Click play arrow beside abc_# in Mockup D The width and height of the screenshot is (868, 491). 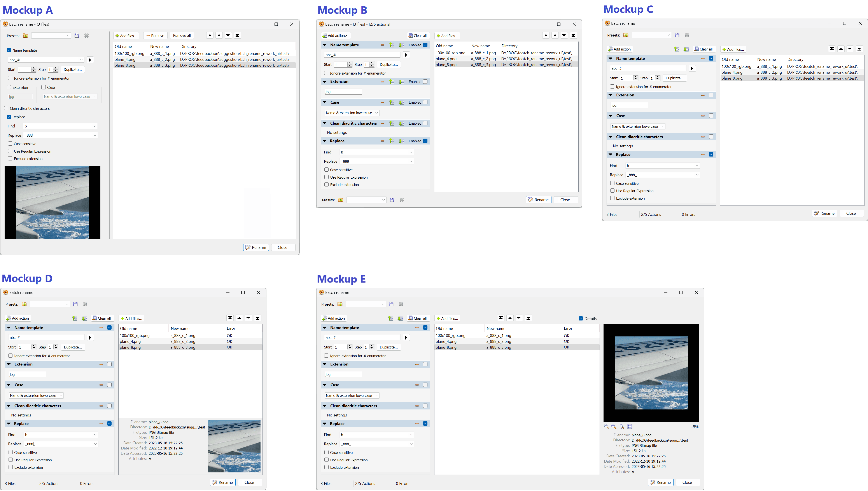point(90,338)
